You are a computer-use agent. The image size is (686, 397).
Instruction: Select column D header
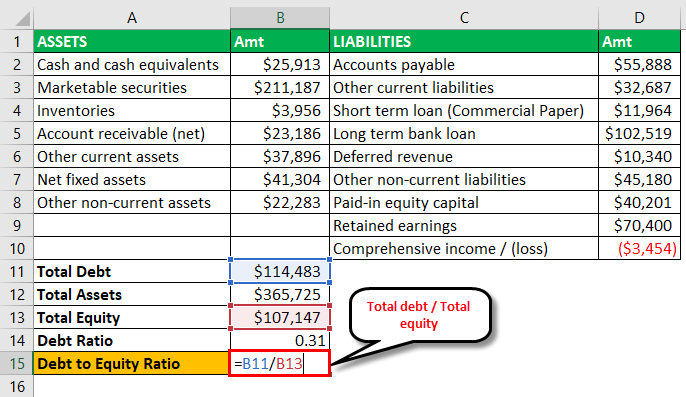click(639, 18)
